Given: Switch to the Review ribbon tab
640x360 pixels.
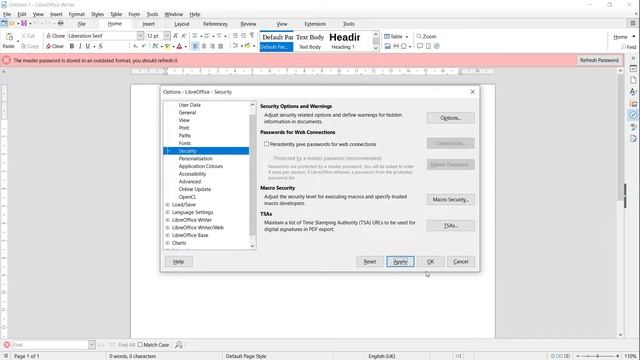Looking at the screenshot, I should (248, 24).
